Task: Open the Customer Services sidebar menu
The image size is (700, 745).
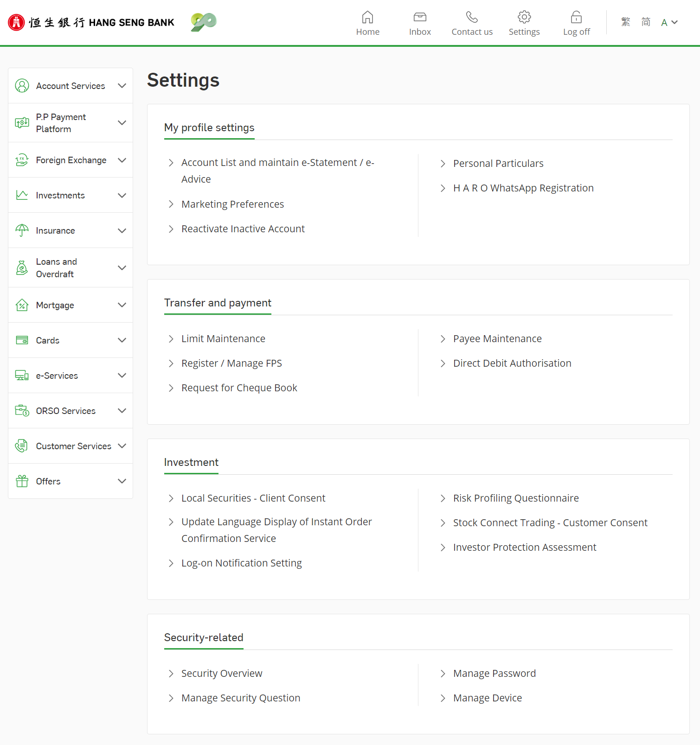Action: point(71,446)
